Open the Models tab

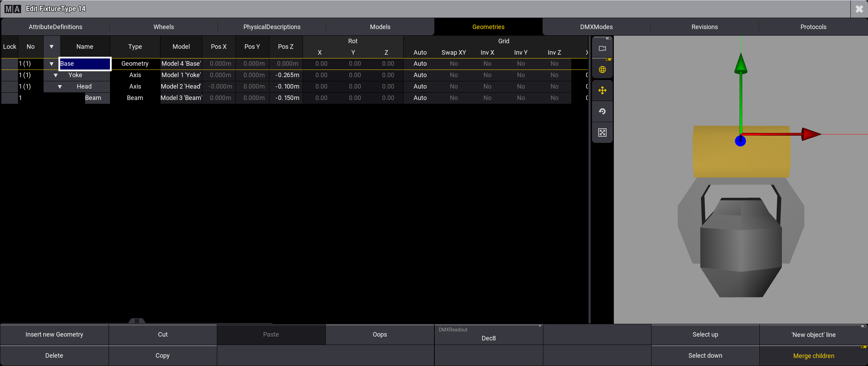[x=380, y=27]
